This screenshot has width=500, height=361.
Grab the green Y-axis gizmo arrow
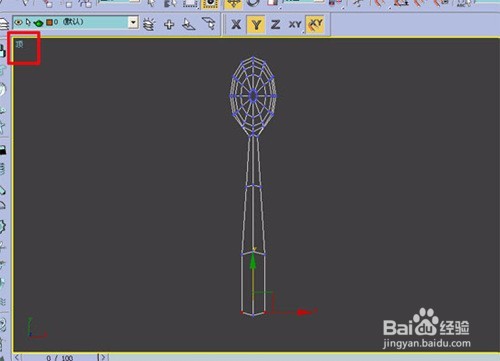pyautogui.click(x=253, y=261)
